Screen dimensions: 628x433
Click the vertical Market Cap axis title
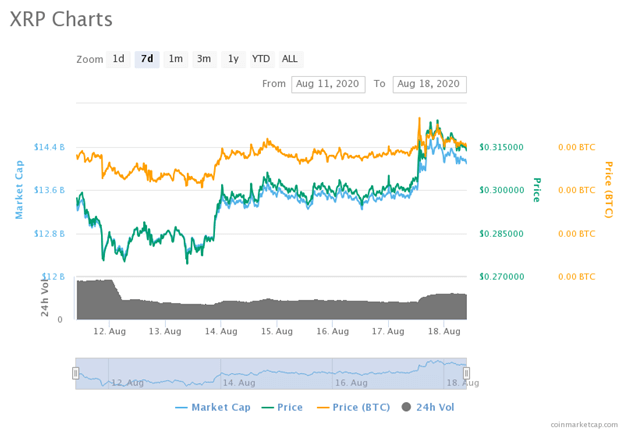tap(19, 190)
